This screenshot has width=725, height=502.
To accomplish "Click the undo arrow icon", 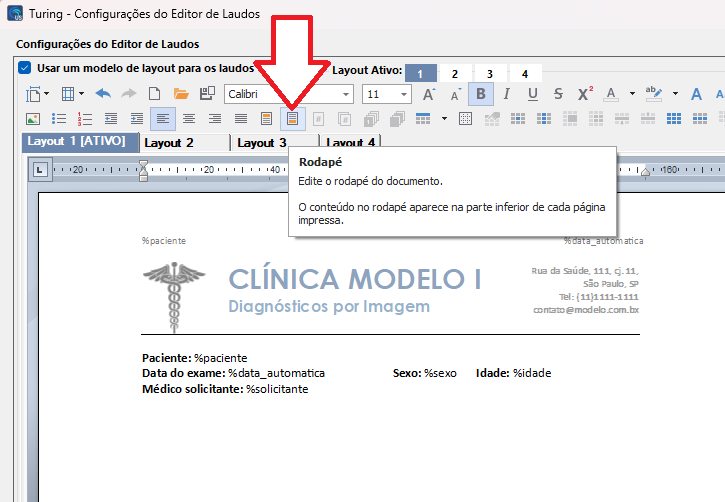I will pyautogui.click(x=103, y=94).
